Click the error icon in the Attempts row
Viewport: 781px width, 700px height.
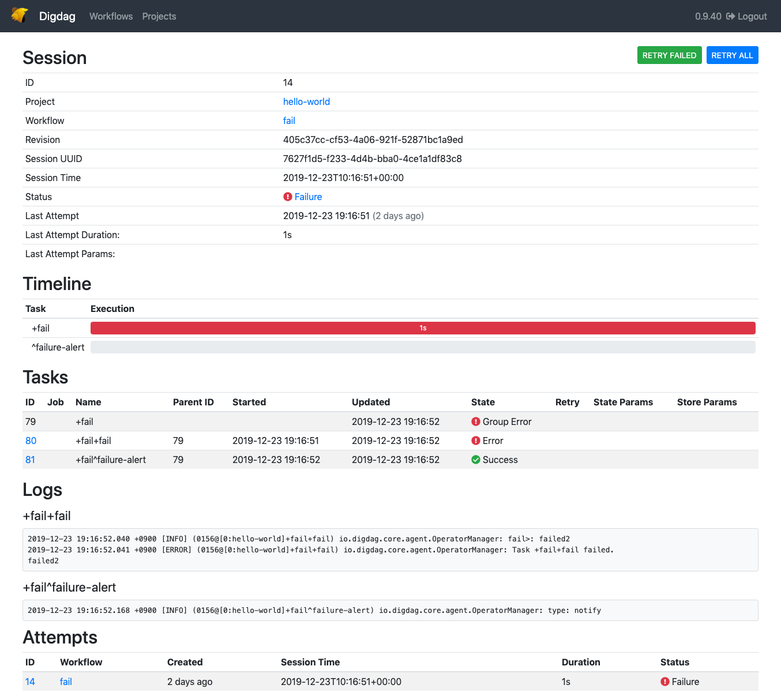(666, 682)
